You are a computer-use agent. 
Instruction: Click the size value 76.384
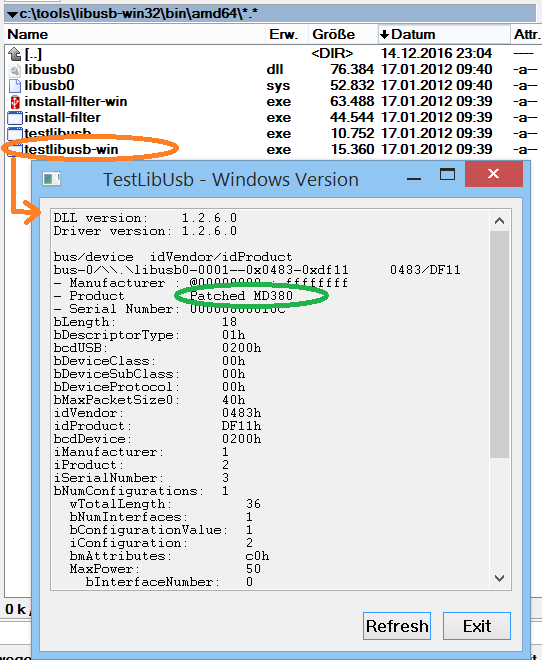[x=352, y=69]
